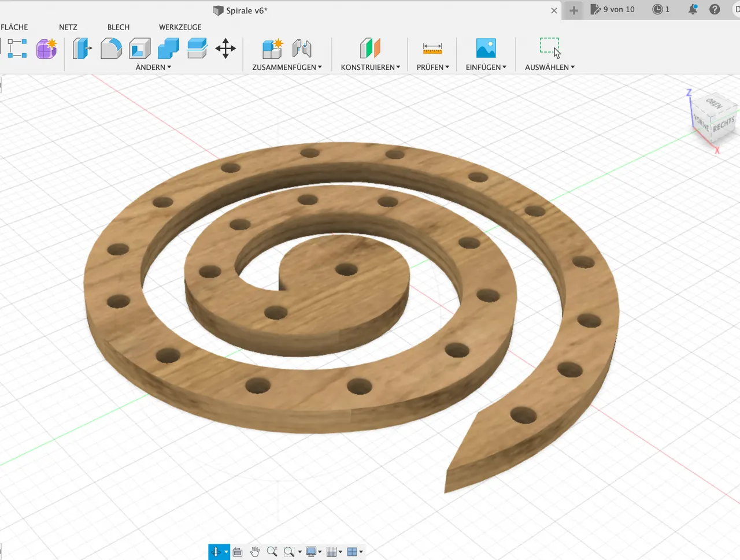Expand the PRÜFEN dropdown menu
Image resolution: width=740 pixels, height=560 pixels.
click(433, 67)
